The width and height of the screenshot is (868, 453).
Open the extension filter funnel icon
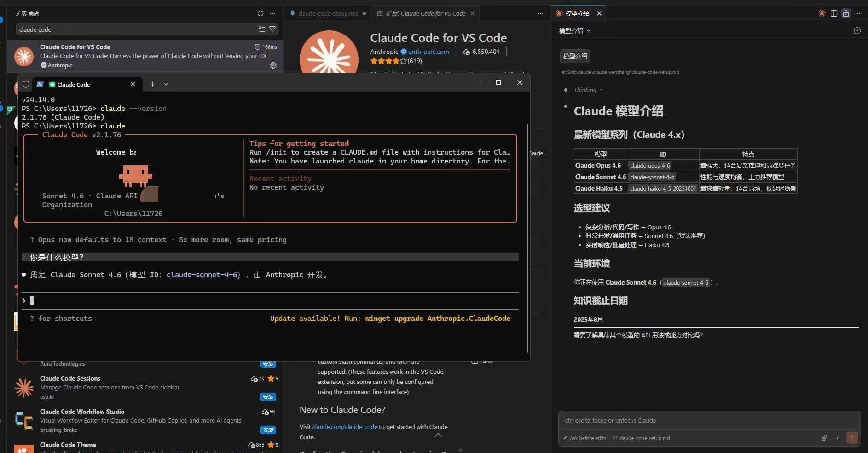click(272, 29)
